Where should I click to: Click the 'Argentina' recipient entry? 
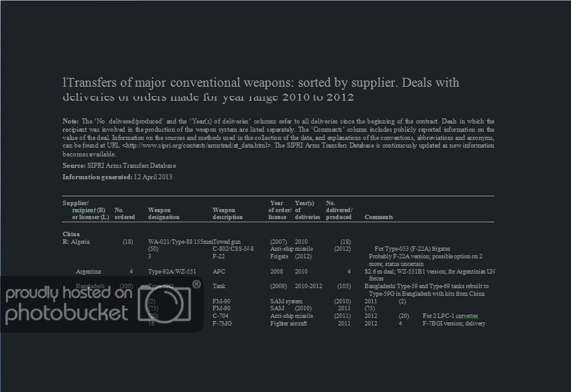pyautogui.click(x=89, y=272)
